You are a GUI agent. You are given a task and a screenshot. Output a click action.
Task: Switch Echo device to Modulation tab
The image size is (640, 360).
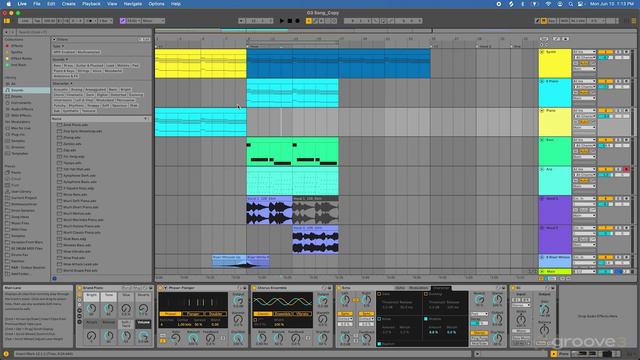418,288
